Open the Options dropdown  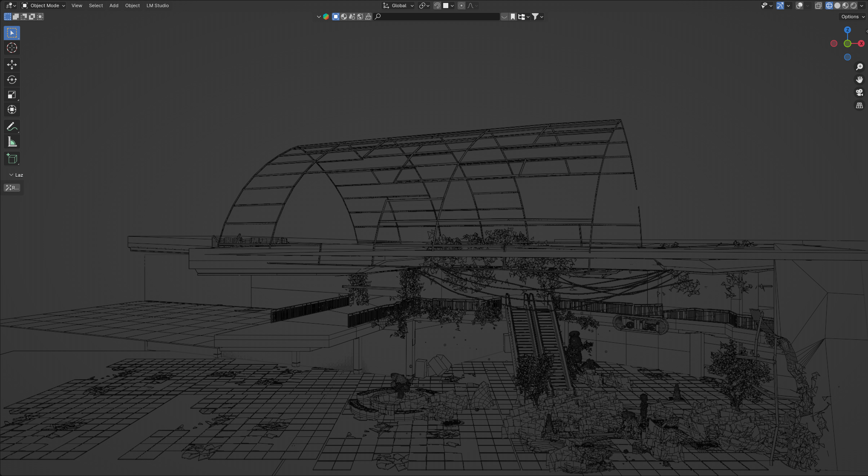[853, 17]
